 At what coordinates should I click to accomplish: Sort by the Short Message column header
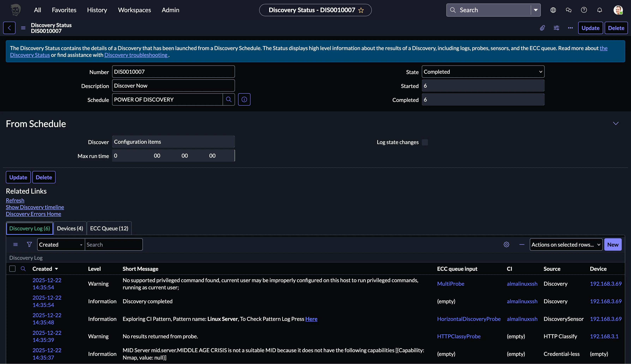(140, 269)
